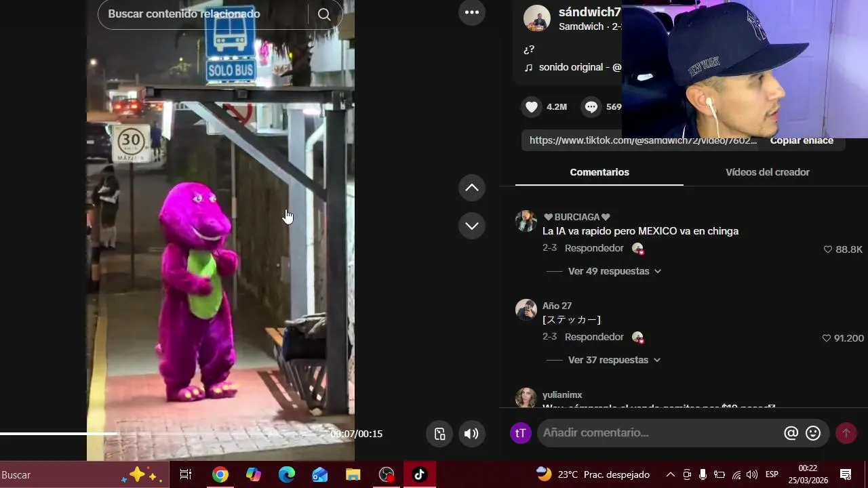Open the emoji picker
Image resolution: width=868 pixels, height=488 pixels.
coord(813,433)
